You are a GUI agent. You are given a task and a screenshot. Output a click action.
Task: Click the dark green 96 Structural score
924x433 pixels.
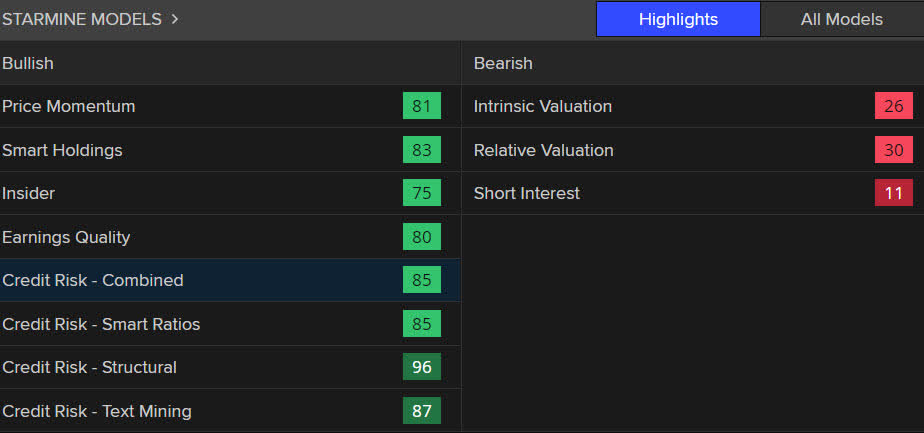point(422,367)
